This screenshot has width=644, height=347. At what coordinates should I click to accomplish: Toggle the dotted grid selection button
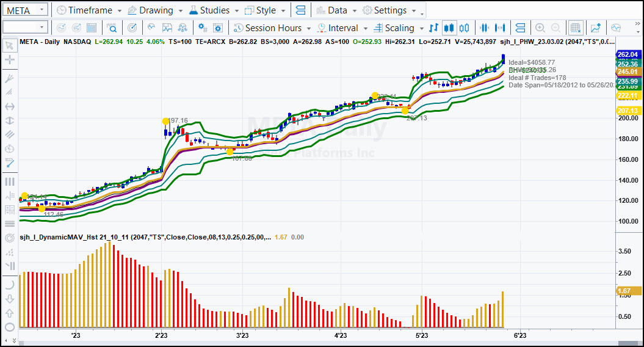(576, 28)
